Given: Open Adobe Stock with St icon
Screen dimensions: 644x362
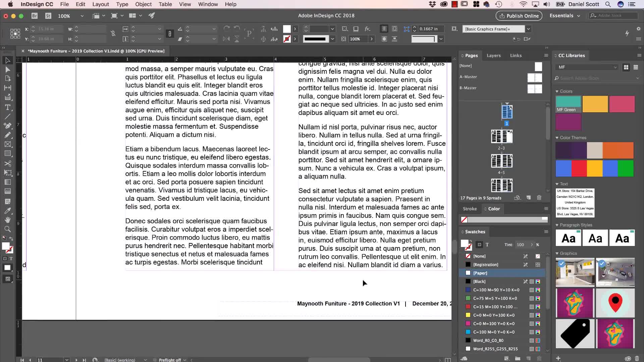Looking at the screenshot, I should coord(48,16).
